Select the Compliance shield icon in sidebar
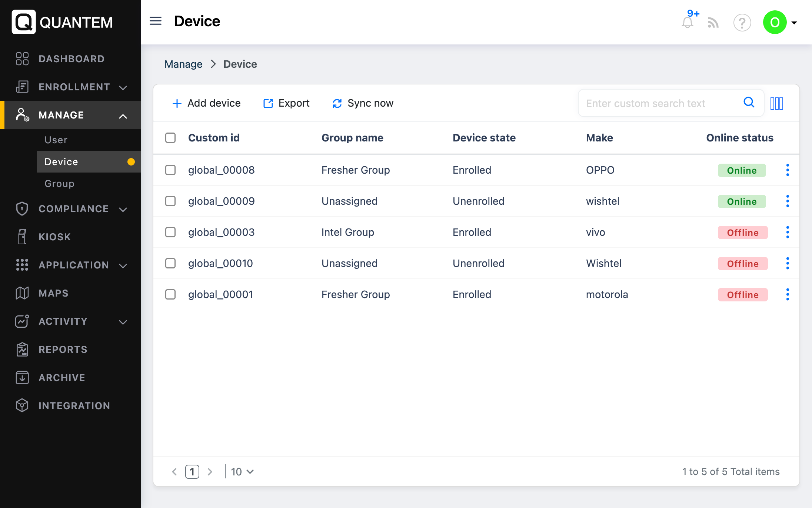The width and height of the screenshot is (812, 508). [x=22, y=209]
